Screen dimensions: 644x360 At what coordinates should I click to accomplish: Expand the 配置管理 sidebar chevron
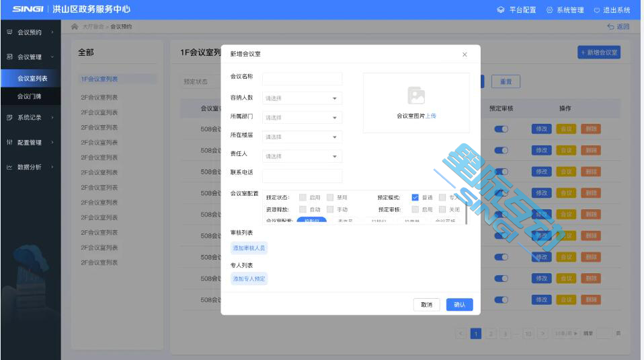click(52, 142)
